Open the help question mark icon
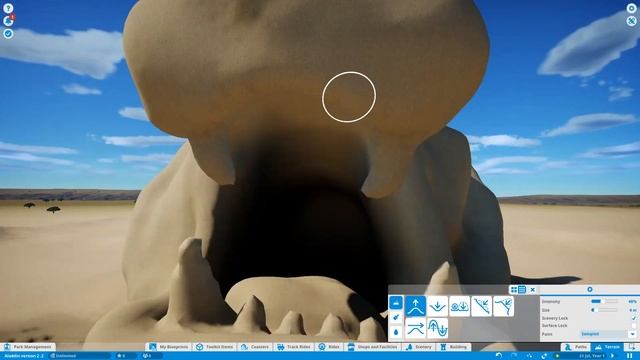Viewport: 640px width, 360px height. (8, 8)
